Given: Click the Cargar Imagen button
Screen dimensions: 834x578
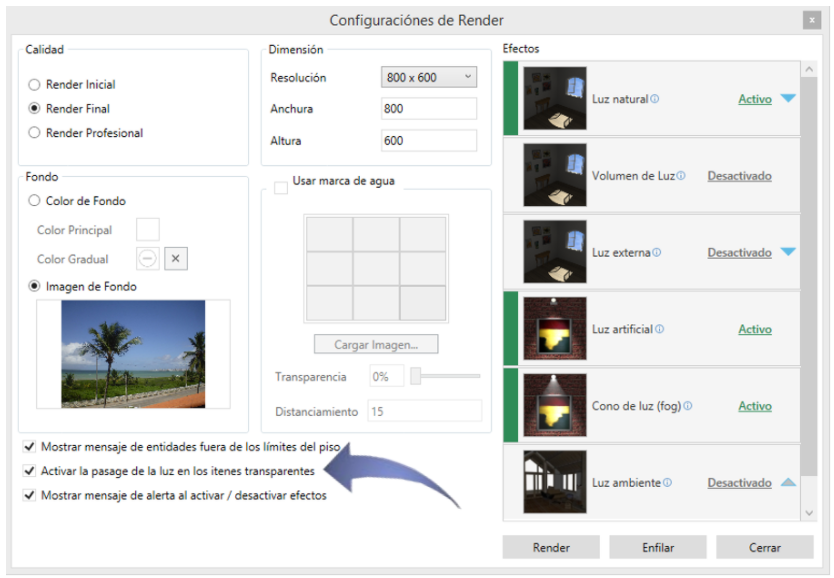Looking at the screenshot, I should (376, 344).
